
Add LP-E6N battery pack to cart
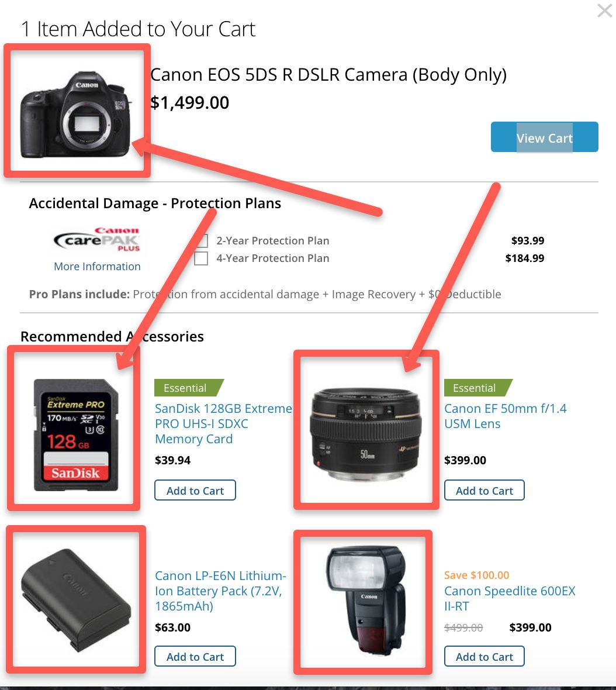(195, 657)
